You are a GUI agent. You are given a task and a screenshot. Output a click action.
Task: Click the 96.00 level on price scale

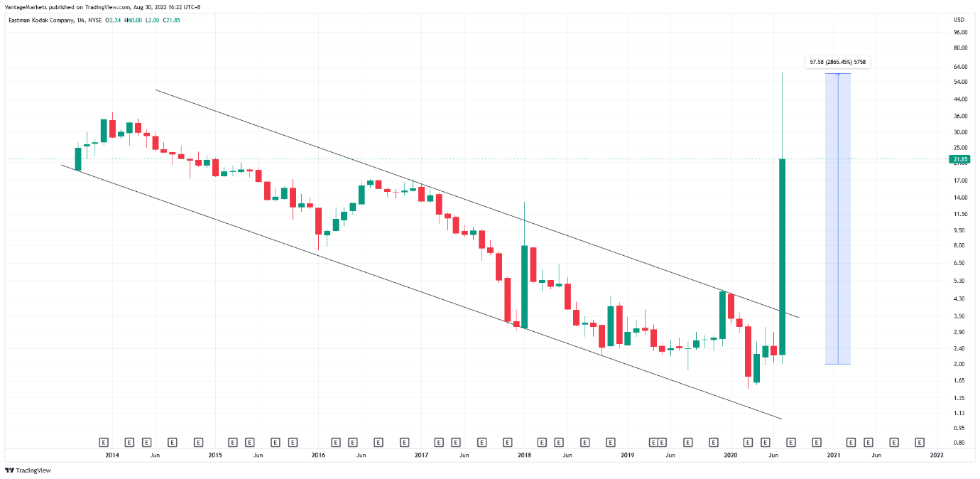961,32
